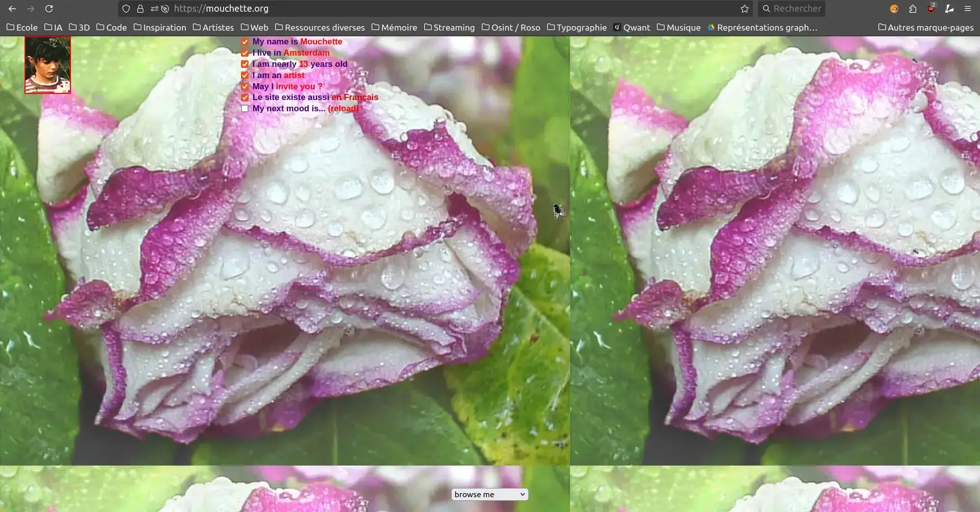Toggle the 'I am an artist' checkbox
980x512 pixels.
click(x=245, y=76)
